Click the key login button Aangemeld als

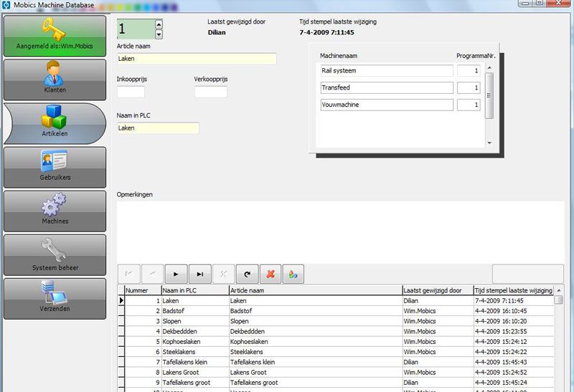coord(55,35)
